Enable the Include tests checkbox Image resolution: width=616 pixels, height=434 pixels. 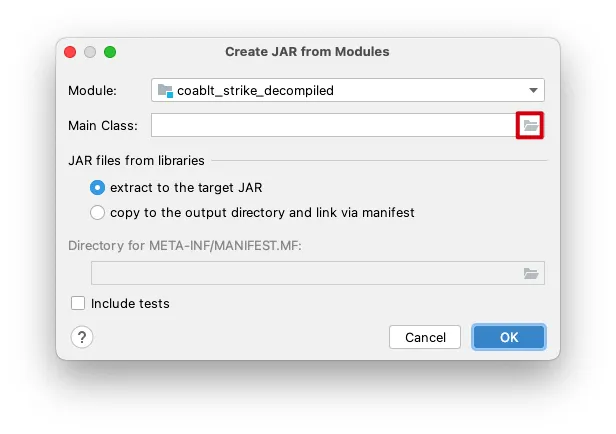coord(78,303)
